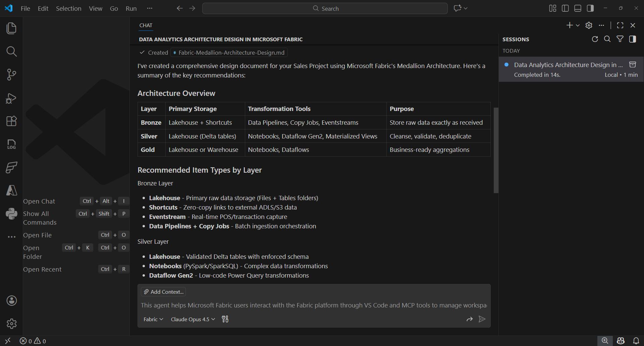Select the Run and Debug icon

[11, 98]
